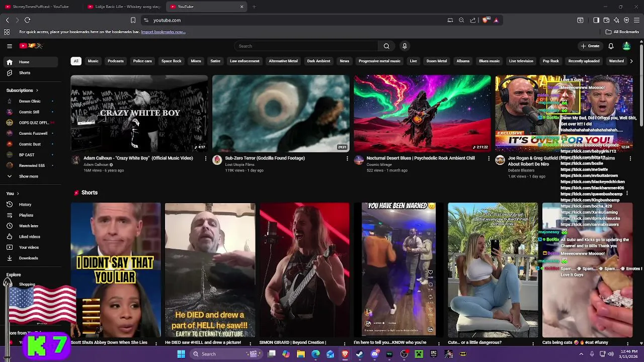The width and height of the screenshot is (644, 362).
Task: Open the browser apps grid icon
Action: [x=7, y=32]
